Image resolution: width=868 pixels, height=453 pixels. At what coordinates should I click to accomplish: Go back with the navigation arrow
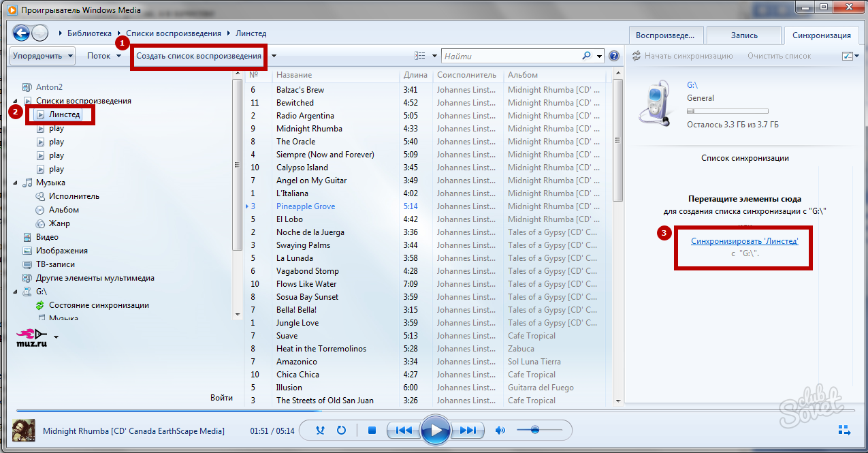(x=21, y=33)
